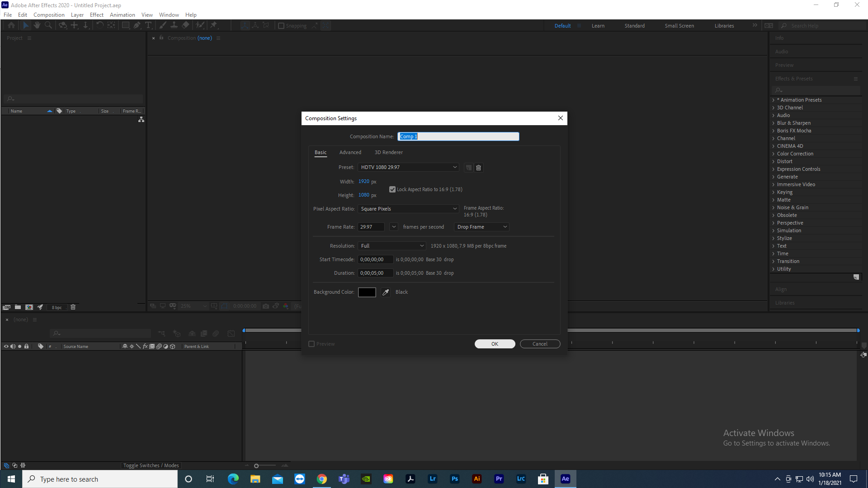Open Premiere Pro from the taskbar
This screenshot has height=488, width=868.
point(499,479)
